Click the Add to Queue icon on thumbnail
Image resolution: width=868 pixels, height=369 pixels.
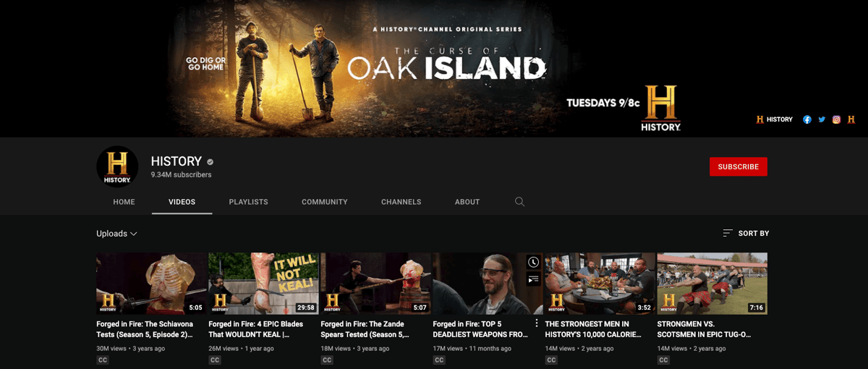533,279
